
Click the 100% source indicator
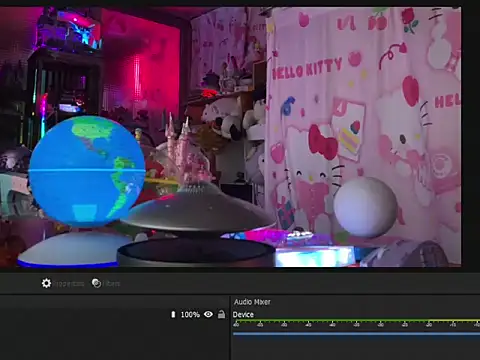190,315
